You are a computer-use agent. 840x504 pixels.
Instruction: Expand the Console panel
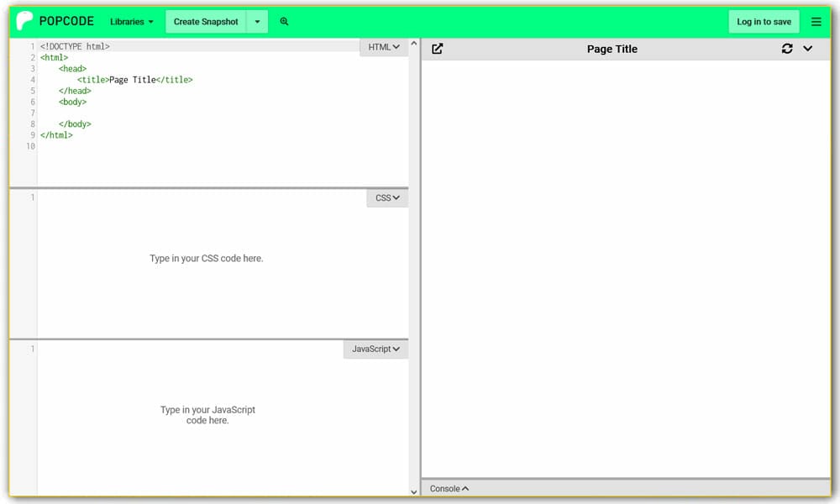[x=449, y=488]
